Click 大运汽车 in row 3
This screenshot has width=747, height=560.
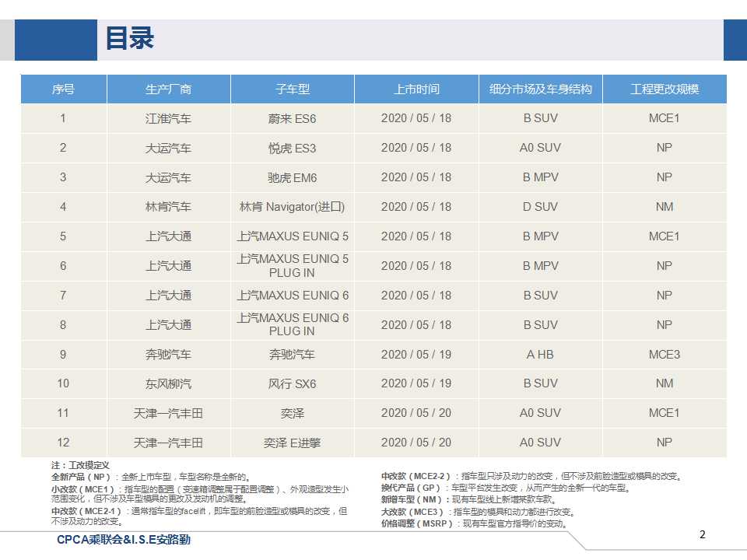[x=168, y=177]
